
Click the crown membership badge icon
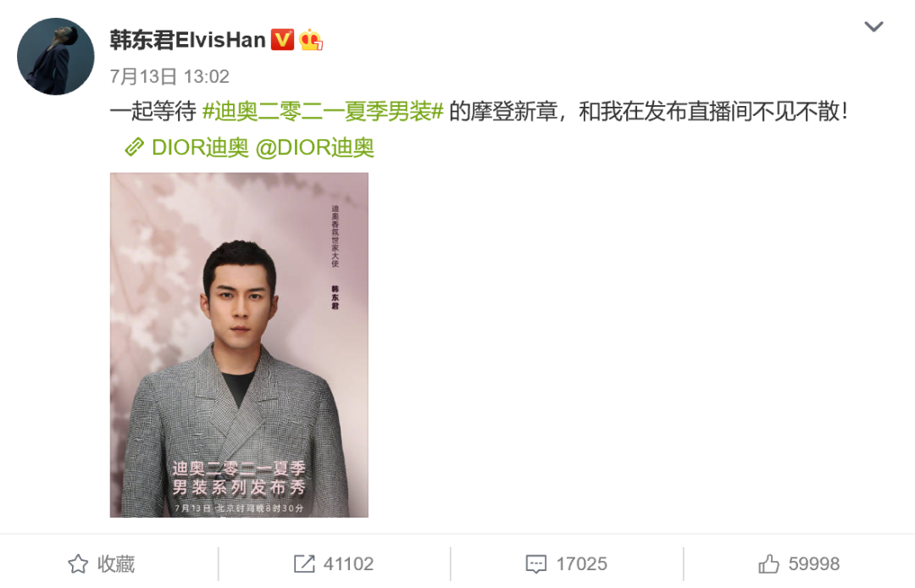point(310,40)
